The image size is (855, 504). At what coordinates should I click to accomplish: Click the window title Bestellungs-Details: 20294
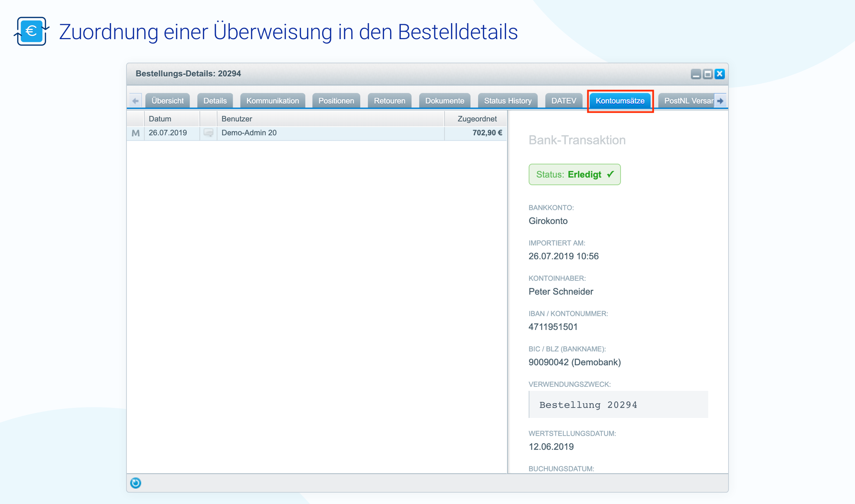click(x=188, y=74)
